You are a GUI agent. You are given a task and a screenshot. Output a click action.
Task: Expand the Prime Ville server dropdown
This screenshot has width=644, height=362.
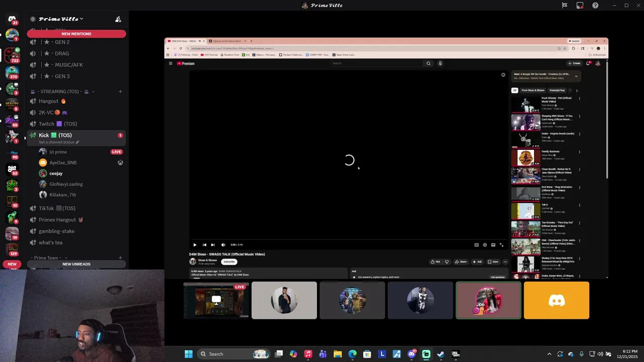click(x=82, y=19)
